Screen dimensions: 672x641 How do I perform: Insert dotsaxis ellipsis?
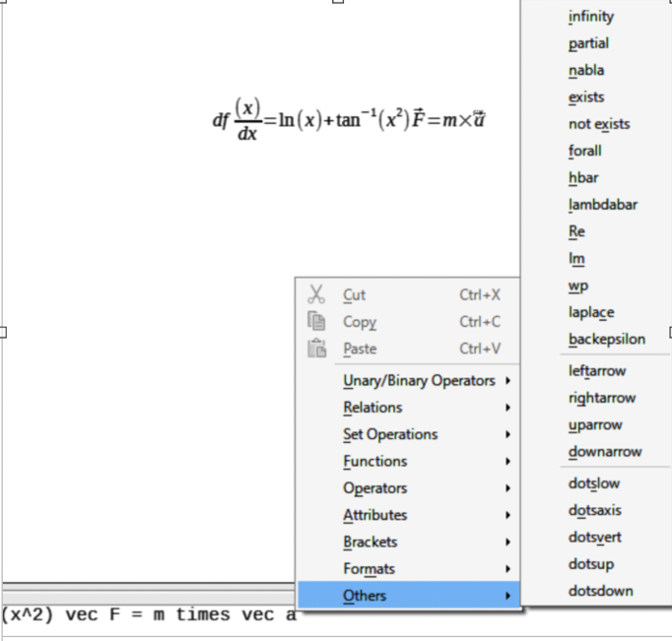coord(596,510)
